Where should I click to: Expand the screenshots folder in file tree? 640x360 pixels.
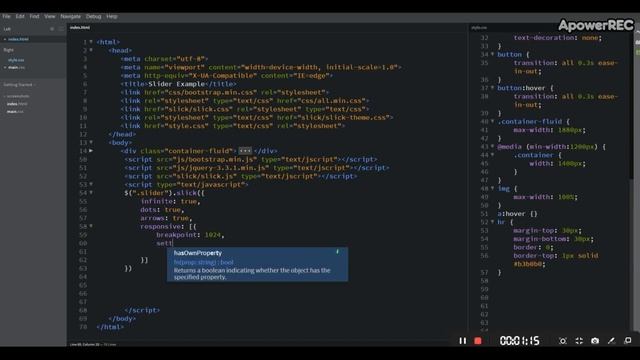pyautogui.click(x=18, y=96)
